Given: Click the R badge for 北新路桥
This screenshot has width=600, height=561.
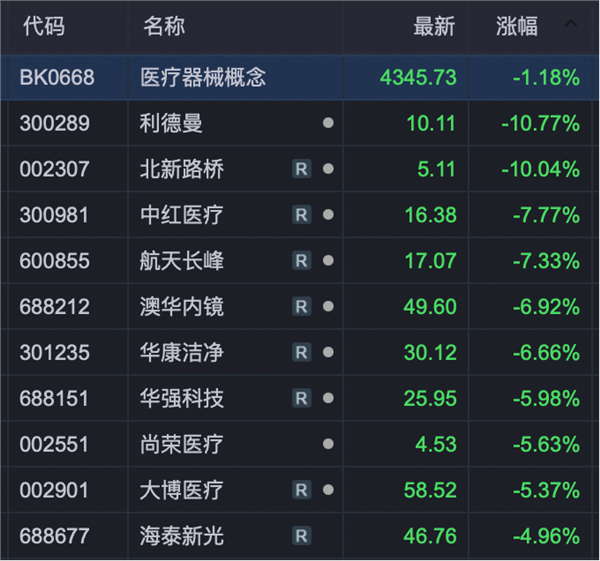Looking at the screenshot, I should 302,169.
